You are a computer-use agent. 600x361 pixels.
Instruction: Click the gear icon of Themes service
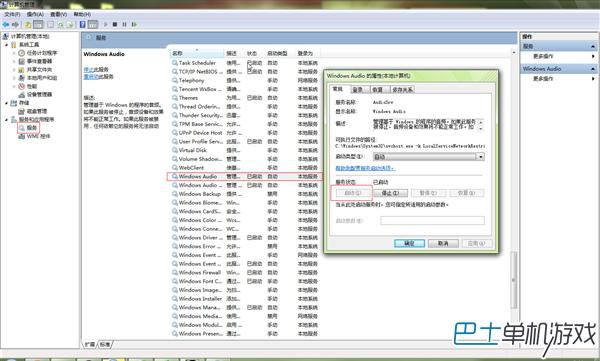(174, 98)
